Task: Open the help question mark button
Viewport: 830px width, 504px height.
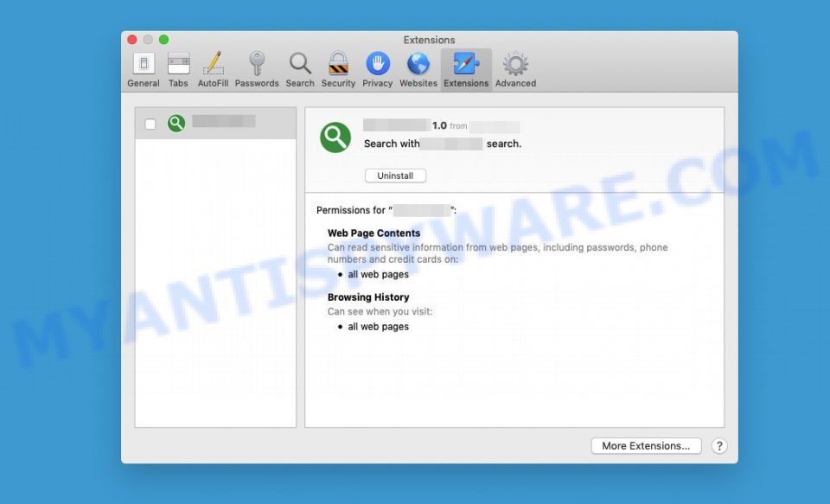Action: point(718,446)
